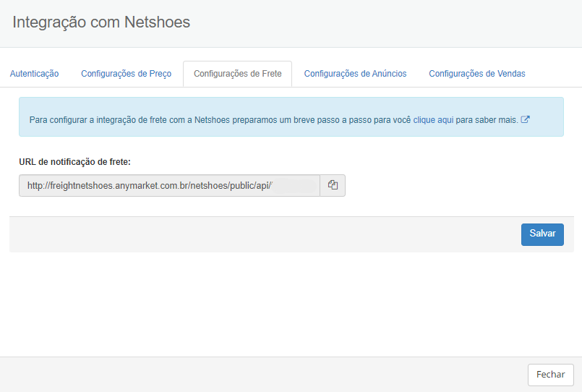Click the Salvar button
The image size is (582, 392).
(x=542, y=234)
